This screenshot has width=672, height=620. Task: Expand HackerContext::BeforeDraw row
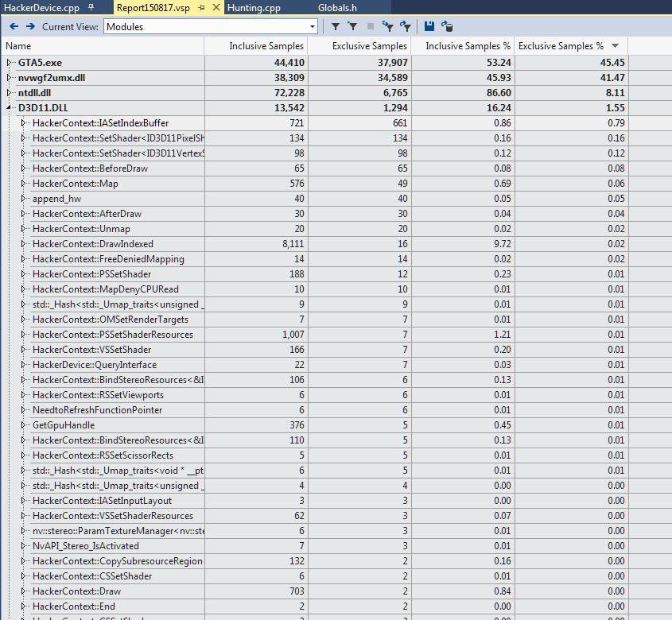pos(23,169)
